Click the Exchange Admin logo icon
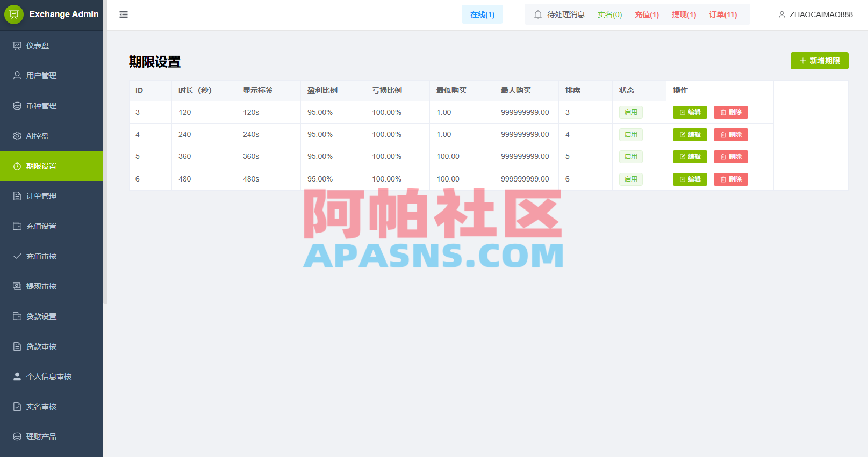868x457 pixels. [14, 14]
